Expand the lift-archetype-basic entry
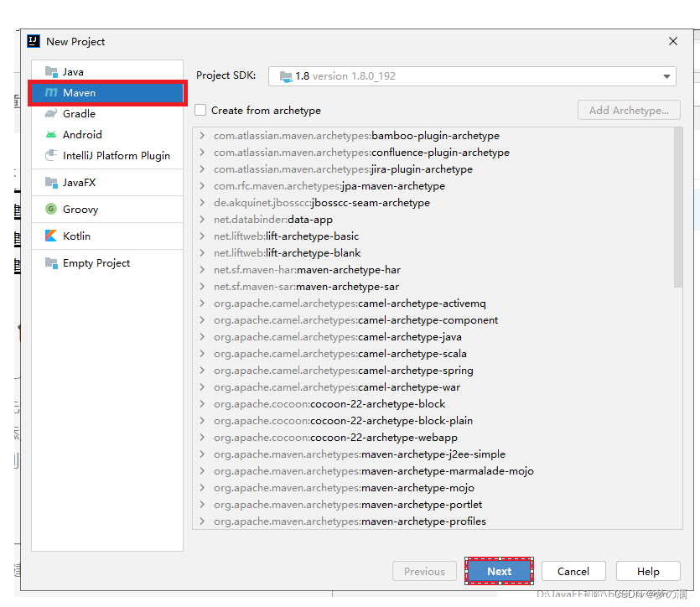700x607 pixels. tap(202, 236)
